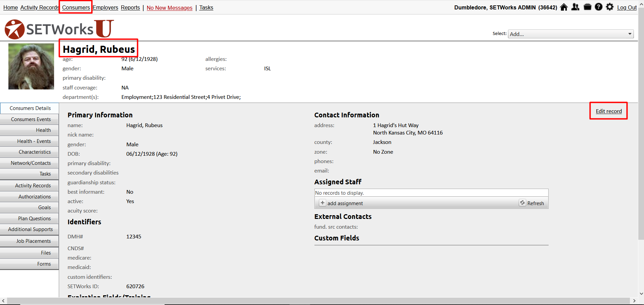Click the people/contacts icon near Dumbledore's name
Screen dimensions: 644x305
click(575, 7)
